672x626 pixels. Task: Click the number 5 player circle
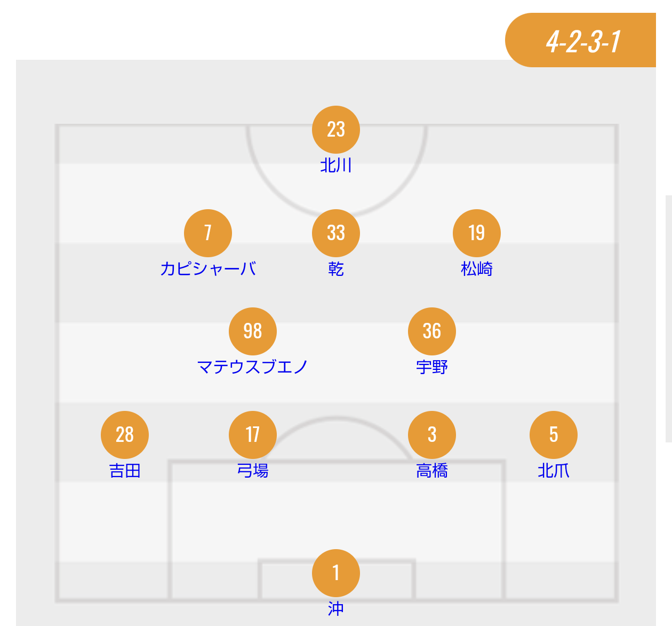coord(554,435)
